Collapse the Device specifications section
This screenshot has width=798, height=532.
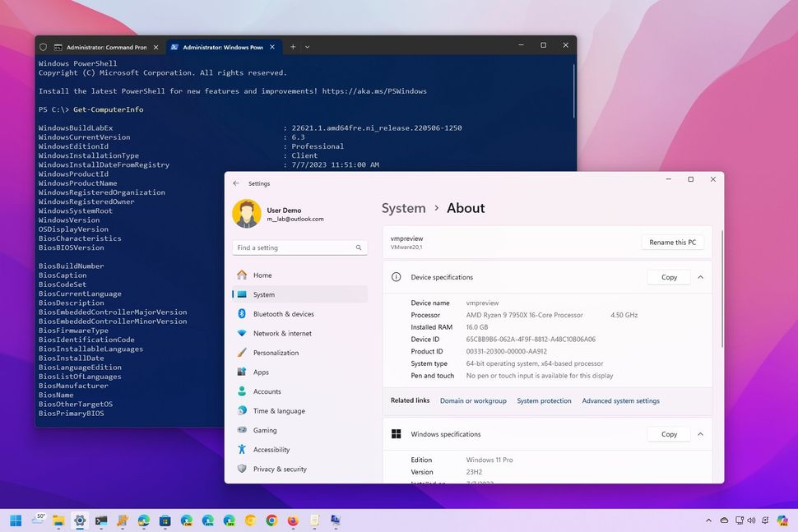[x=700, y=276]
